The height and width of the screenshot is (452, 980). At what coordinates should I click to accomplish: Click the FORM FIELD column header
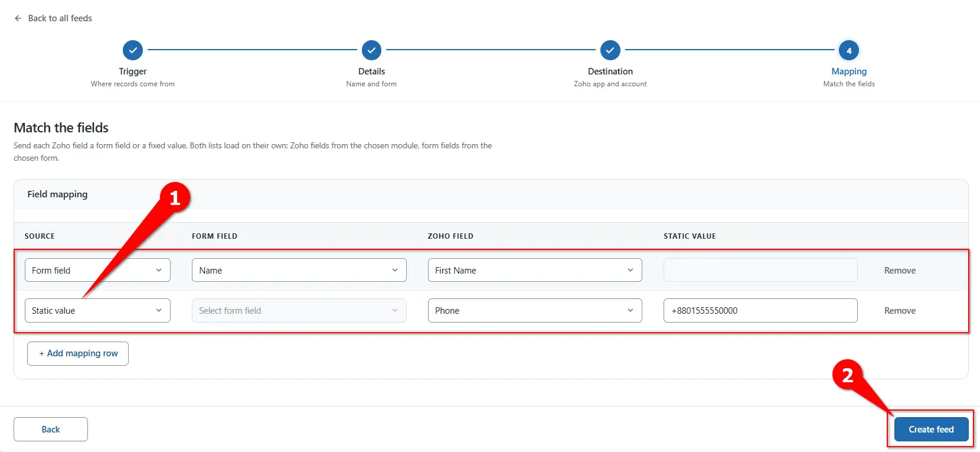(x=214, y=236)
